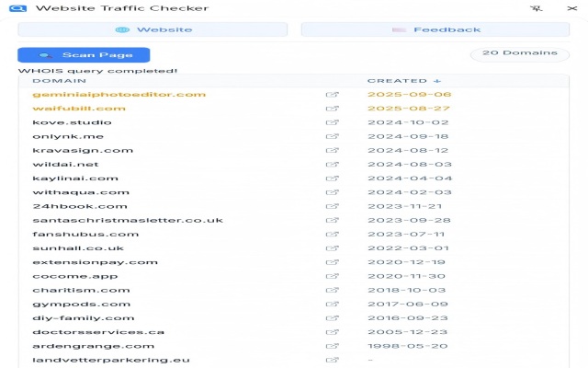The image size is (588, 368).
Task: Sort by CREATED column header
Action: click(x=404, y=81)
